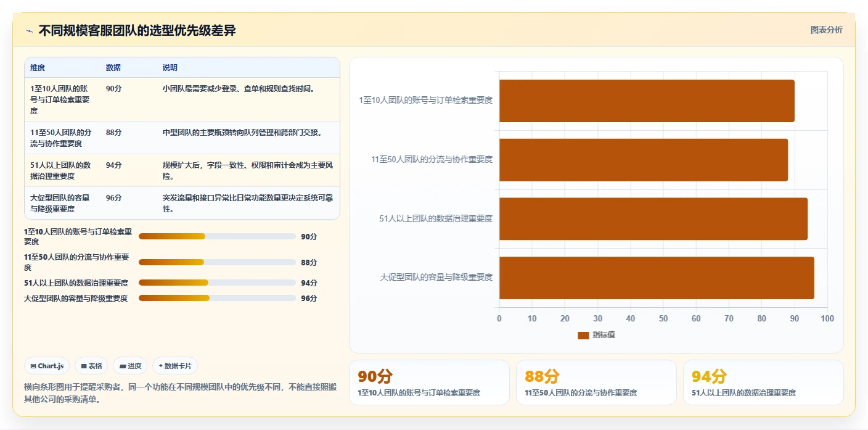
Task: Select the Chart.js tag chip
Action: pos(47,366)
